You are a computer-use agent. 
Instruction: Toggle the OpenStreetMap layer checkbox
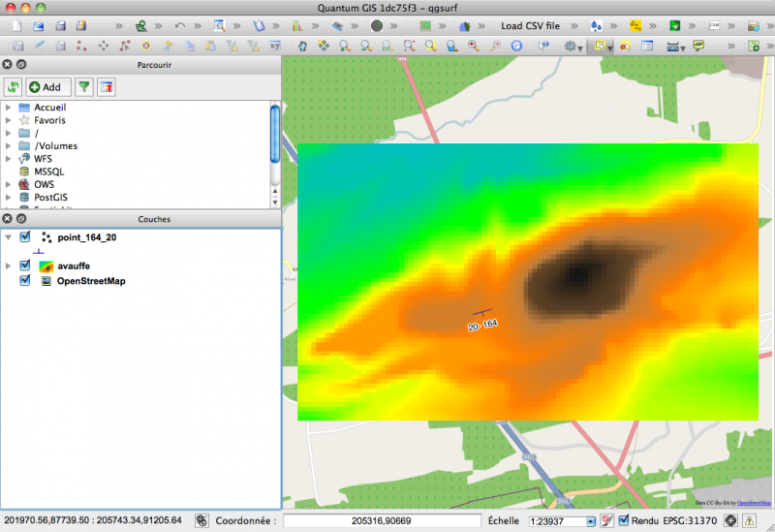click(x=25, y=281)
